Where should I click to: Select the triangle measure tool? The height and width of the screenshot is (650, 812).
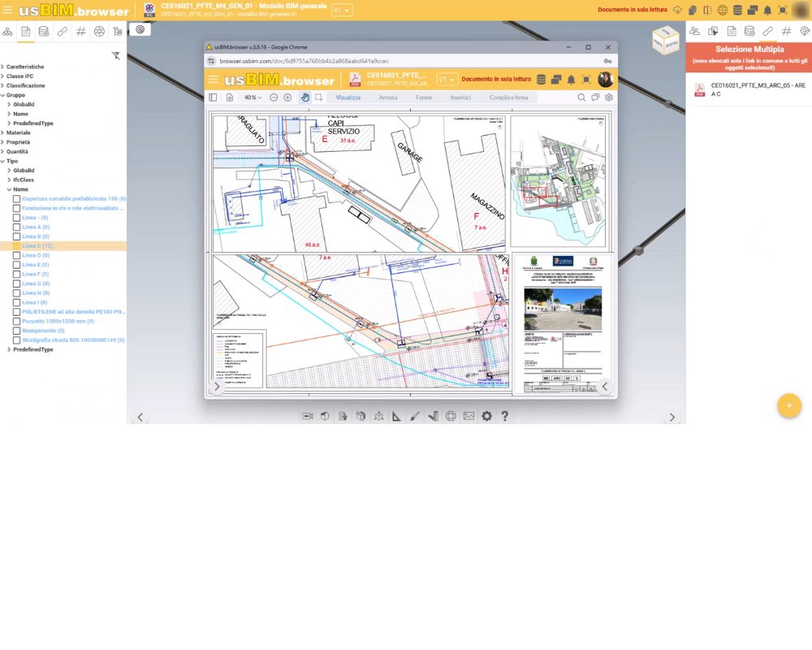pyautogui.click(x=396, y=416)
